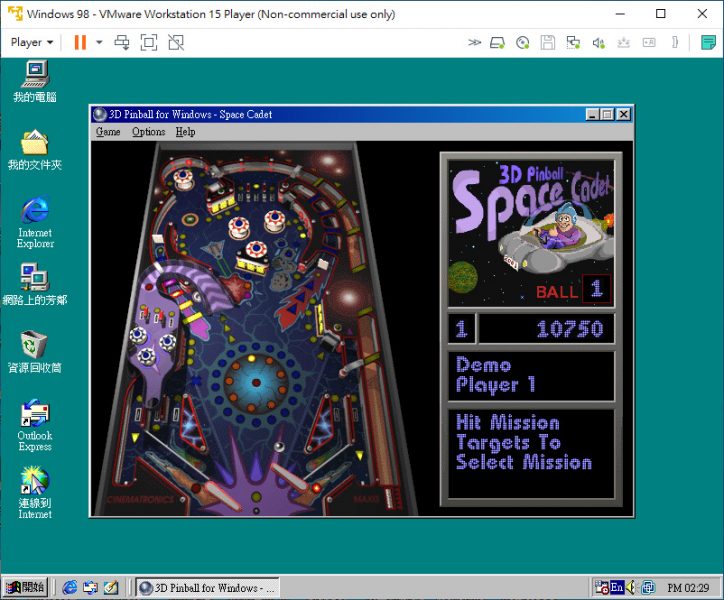This screenshot has width=724, height=600.
Task: Click Show Desktop quick launch icon
Action: [x=111, y=588]
